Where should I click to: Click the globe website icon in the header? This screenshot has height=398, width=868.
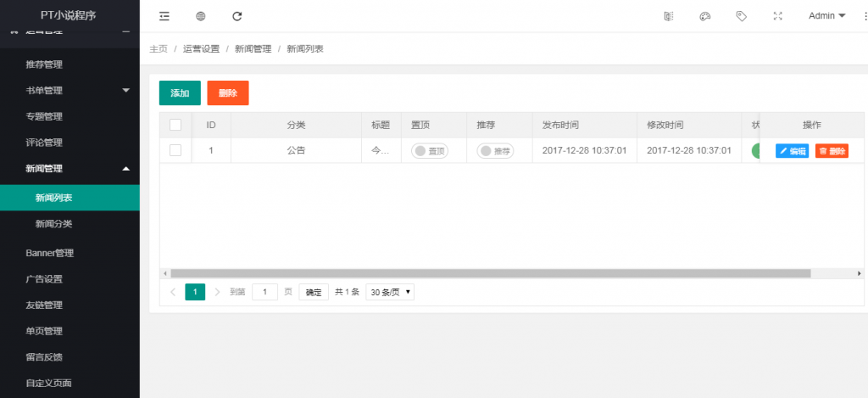tap(201, 16)
